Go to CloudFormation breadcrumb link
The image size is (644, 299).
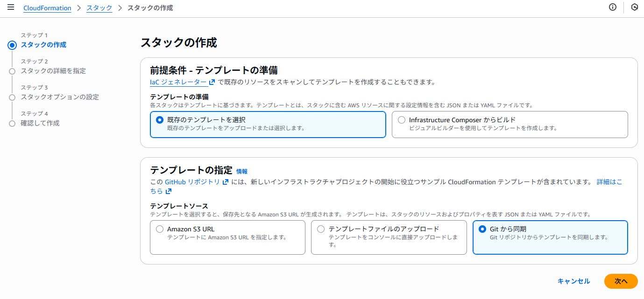(x=47, y=8)
